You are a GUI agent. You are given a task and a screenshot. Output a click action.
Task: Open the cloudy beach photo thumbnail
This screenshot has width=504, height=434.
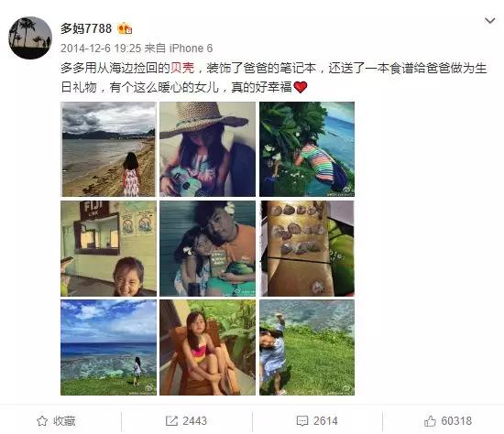[x=108, y=149]
